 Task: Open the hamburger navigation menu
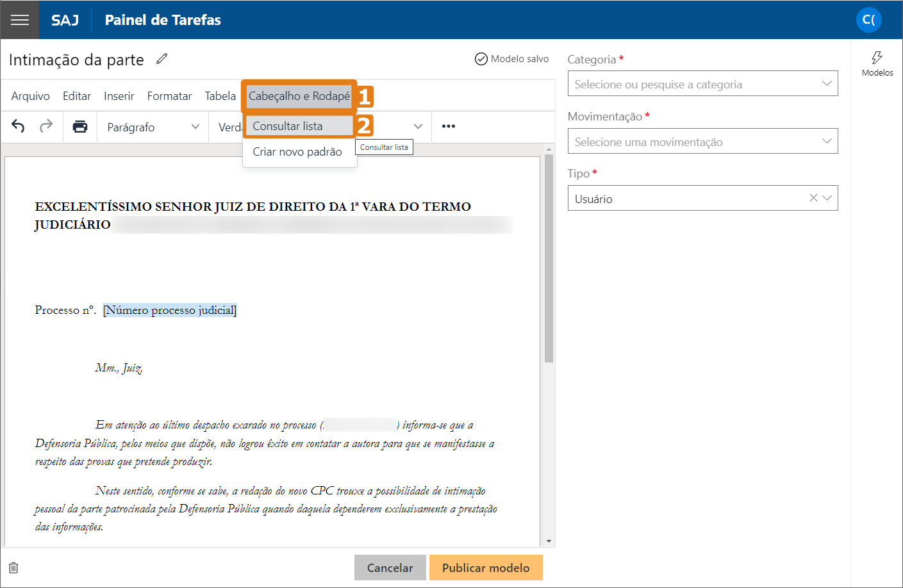[20, 20]
